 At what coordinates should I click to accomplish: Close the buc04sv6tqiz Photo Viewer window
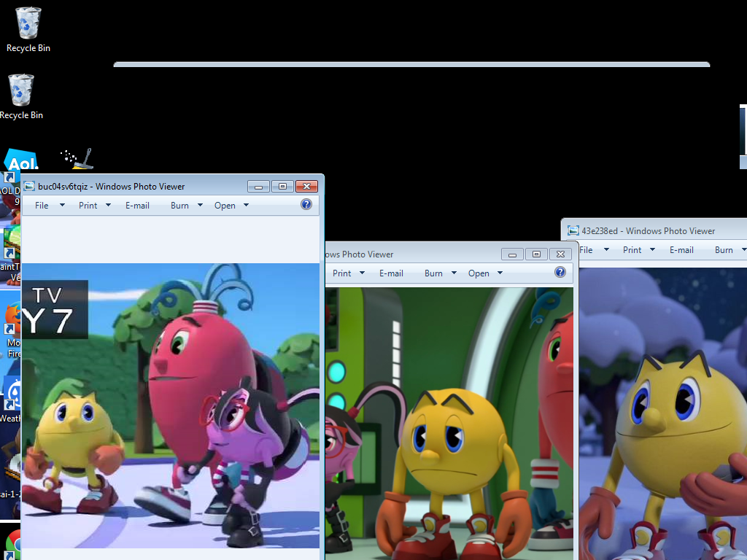point(307,186)
